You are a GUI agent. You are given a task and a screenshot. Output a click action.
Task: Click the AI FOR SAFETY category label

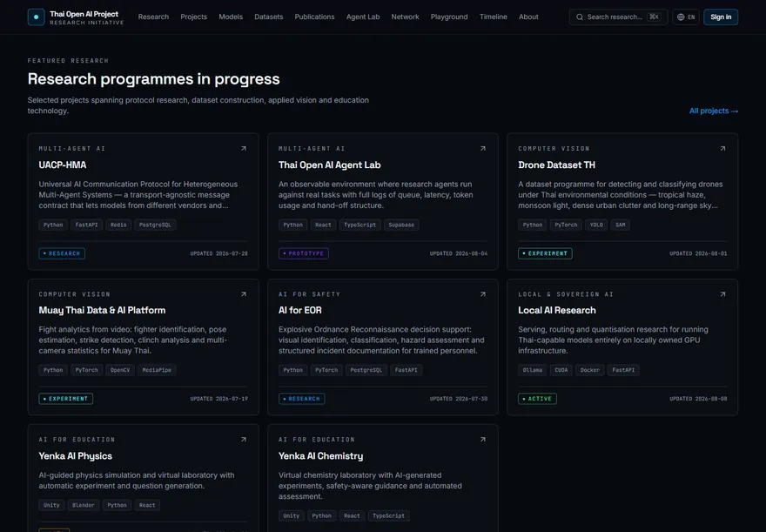[309, 294]
